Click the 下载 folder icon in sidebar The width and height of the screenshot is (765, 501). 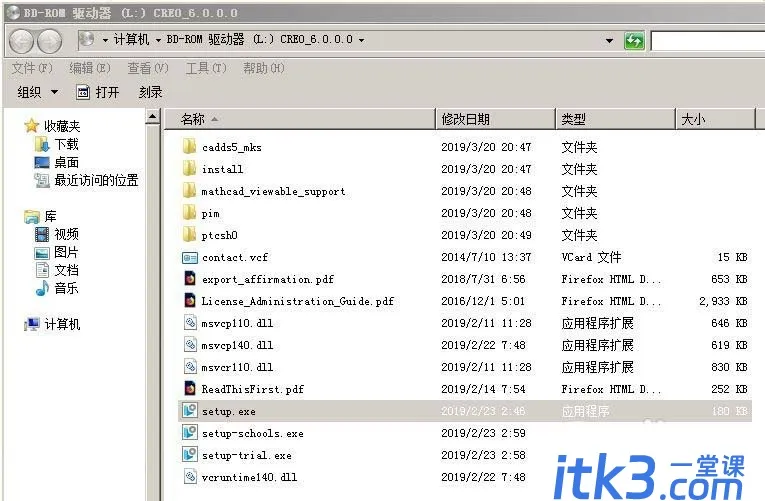42,144
